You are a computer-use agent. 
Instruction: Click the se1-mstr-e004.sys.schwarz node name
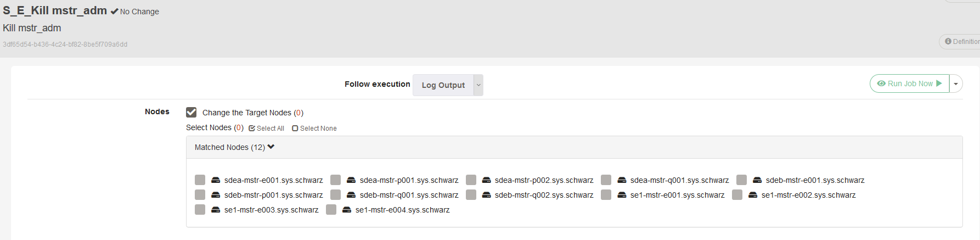click(403, 210)
